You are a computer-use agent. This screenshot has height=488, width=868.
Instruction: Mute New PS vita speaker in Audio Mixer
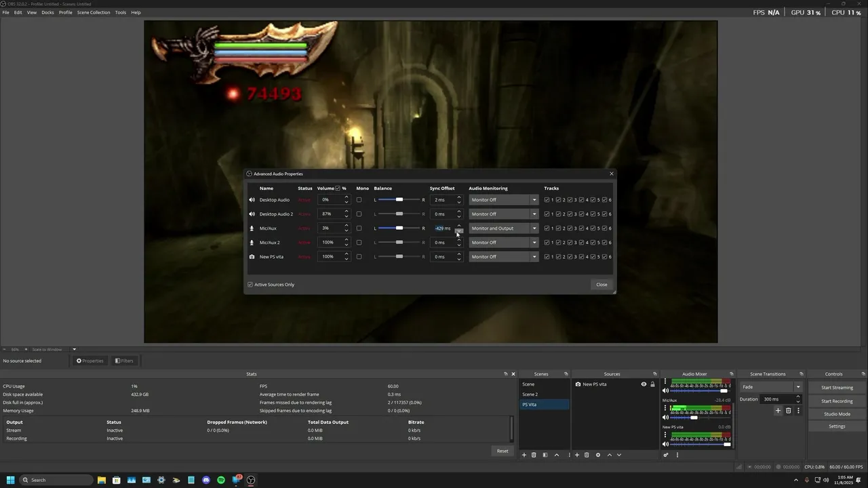pyautogui.click(x=665, y=444)
